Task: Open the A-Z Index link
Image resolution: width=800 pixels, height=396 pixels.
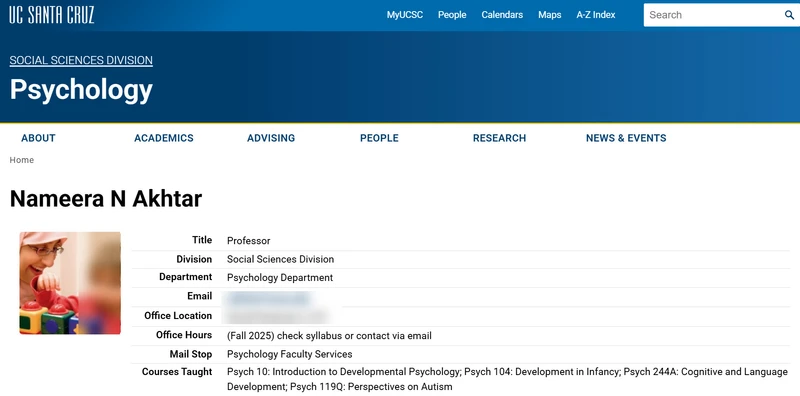Action: coord(596,15)
